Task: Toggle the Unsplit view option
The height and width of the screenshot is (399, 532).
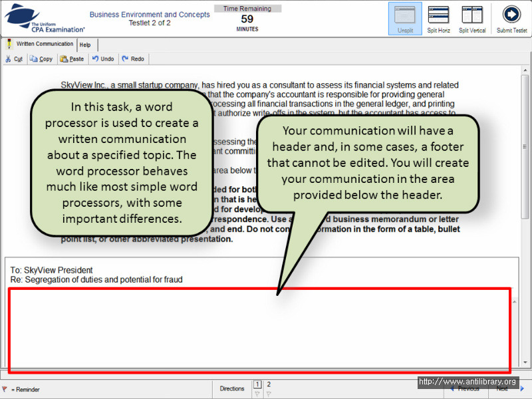Action: click(x=404, y=13)
